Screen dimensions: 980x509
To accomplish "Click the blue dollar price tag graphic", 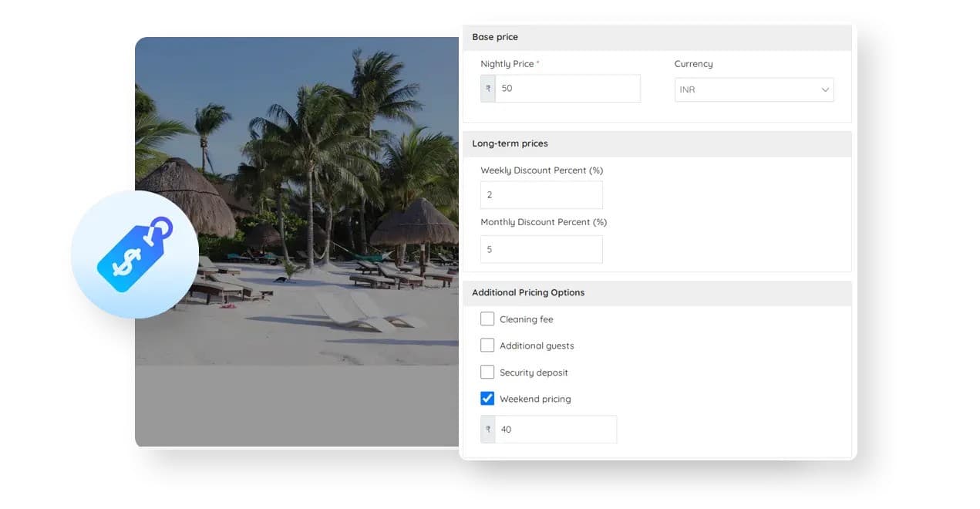I will [135, 254].
